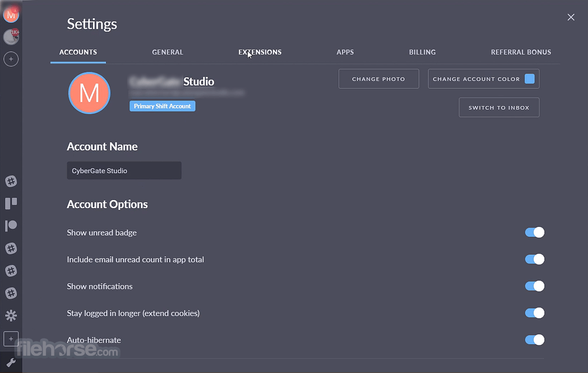Turn off Show notifications switch
Image resolution: width=588 pixels, height=373 pixels.
tap(535, 286)
